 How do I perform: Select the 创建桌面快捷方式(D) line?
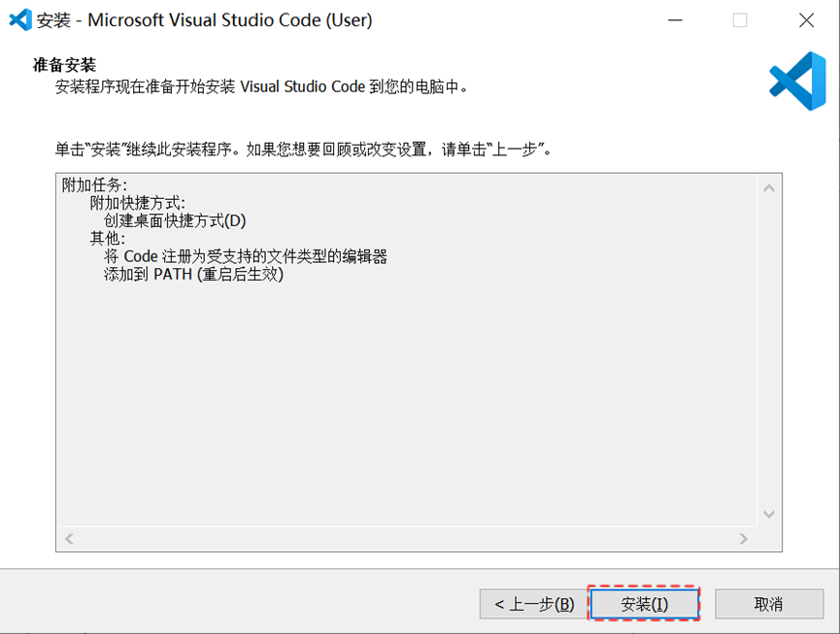[175, 220]
